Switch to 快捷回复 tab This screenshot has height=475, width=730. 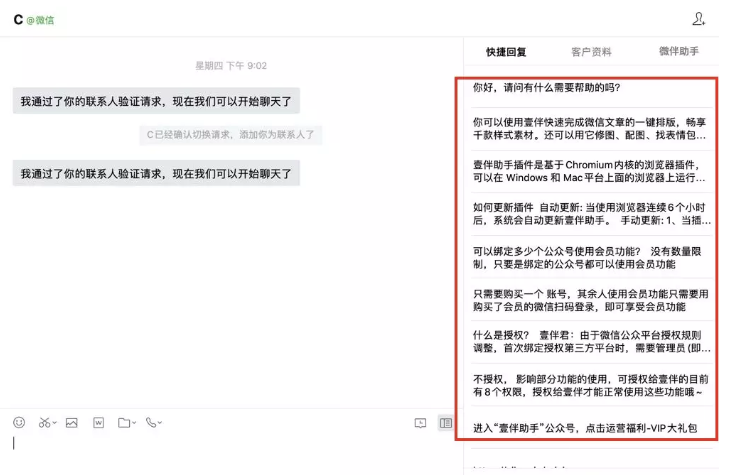click(506, 52)
